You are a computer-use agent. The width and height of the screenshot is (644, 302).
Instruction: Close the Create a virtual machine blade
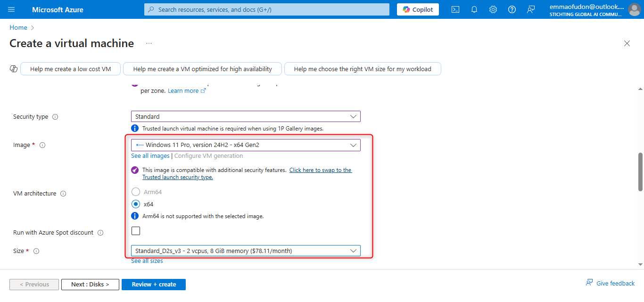click(627, 43)
